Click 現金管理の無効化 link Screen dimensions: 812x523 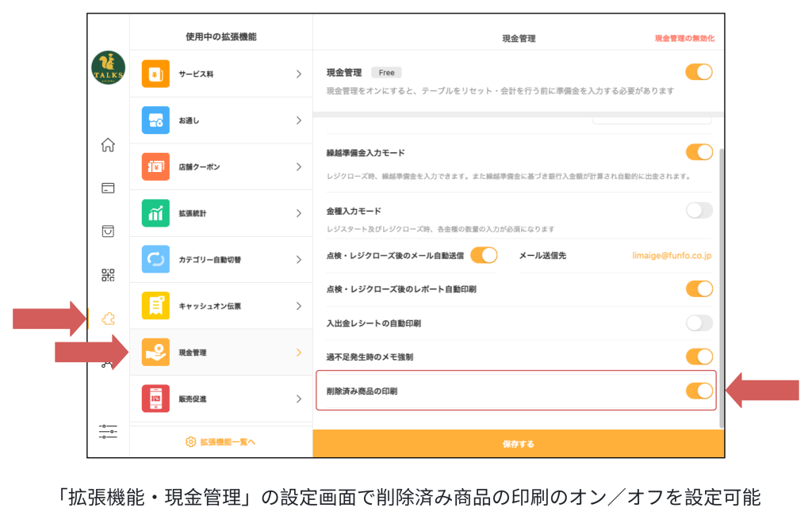click(684, 38)
